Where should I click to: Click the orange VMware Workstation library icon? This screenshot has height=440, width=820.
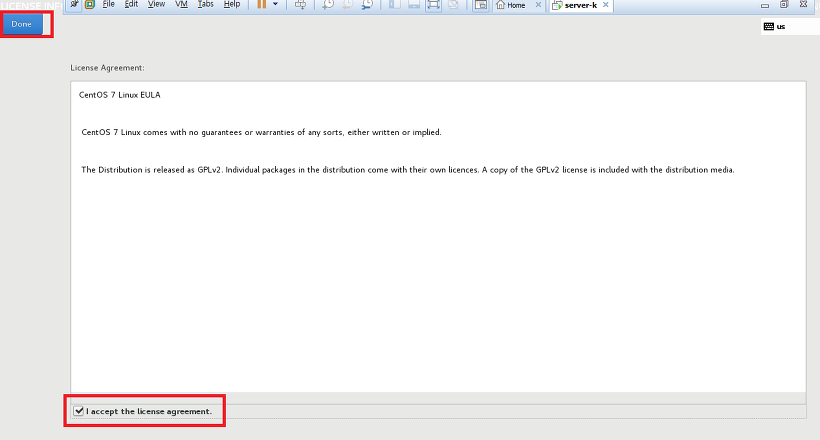coord(90,4)
